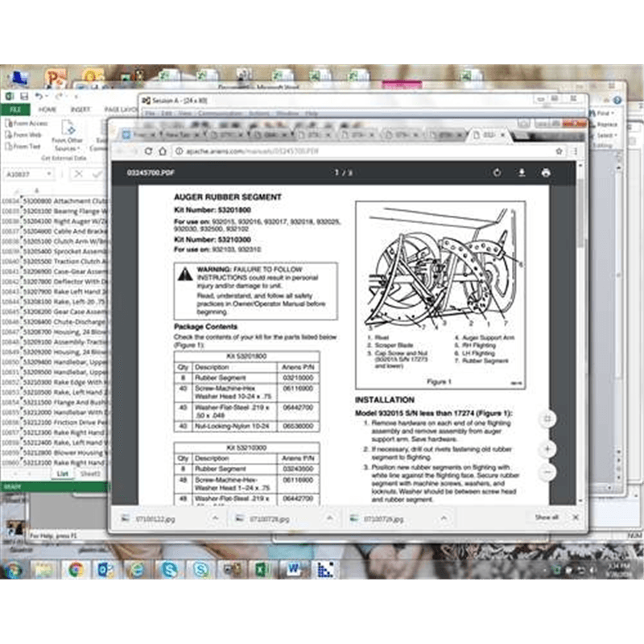Print the PDF document
This screenshot has height=644, width=644.
[546, 173]
